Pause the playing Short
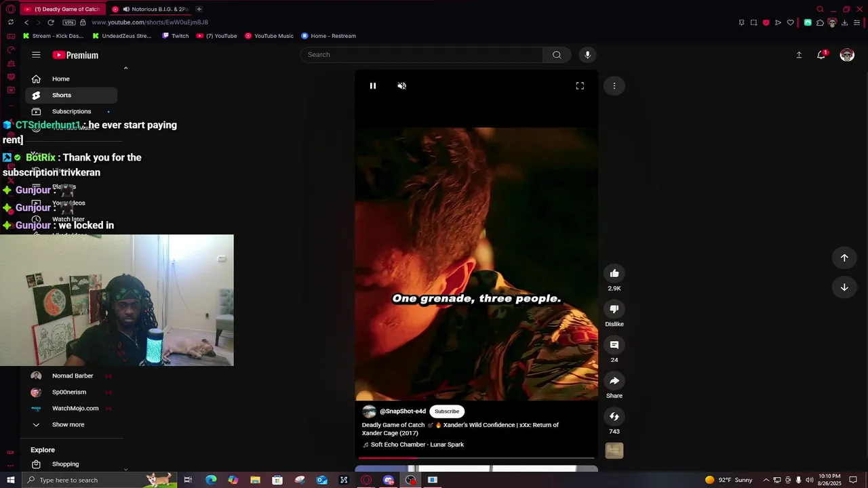Image resolution: width=868 pixels, height=488 pixels. click(372, 86)
